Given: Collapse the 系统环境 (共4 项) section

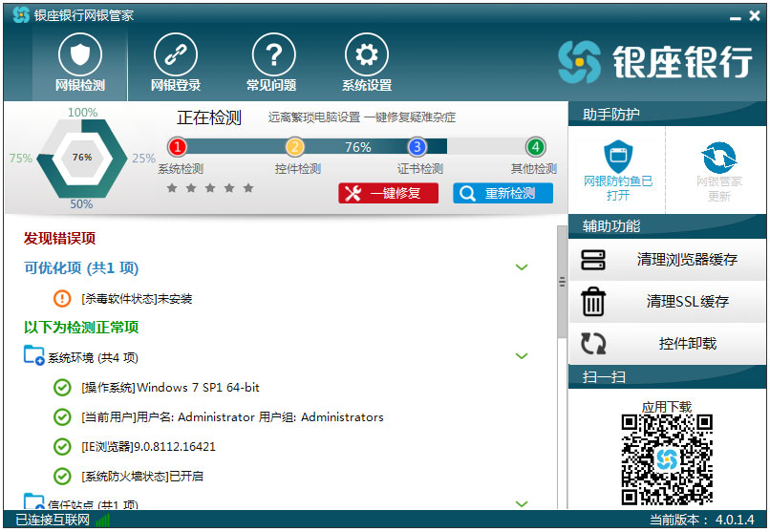Looking at the screenshot, I should pos(522,356).
